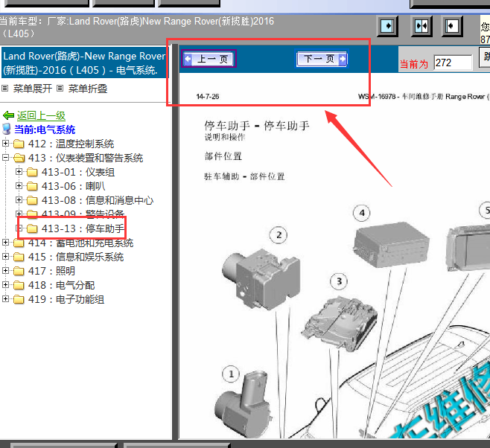Open the 413-13：停车助手 folder

coord(83,228)
